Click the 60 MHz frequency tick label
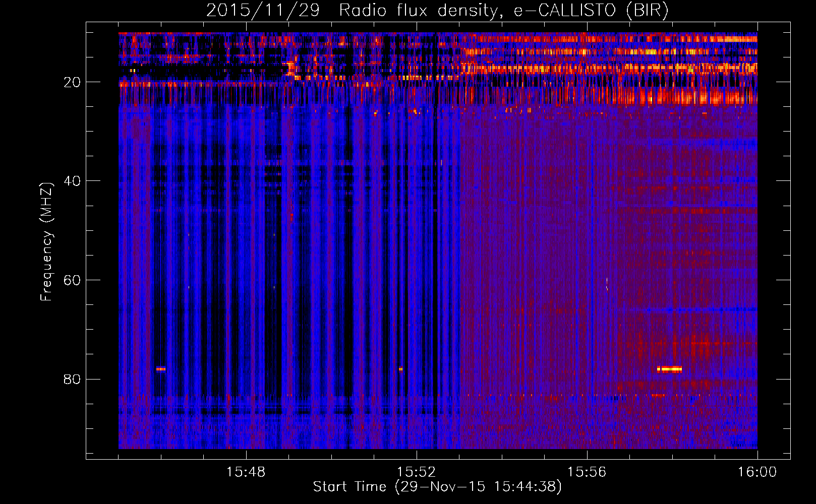Viewport: 816px width, 504px height. (x=73, y=280)
